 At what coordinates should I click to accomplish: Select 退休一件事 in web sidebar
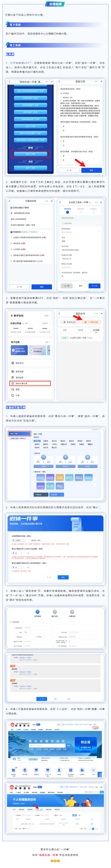19,434
